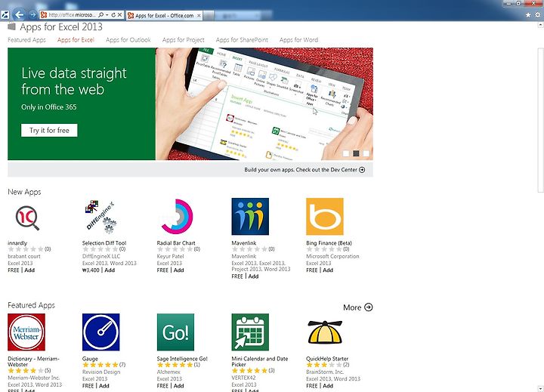Click Add for Bing Finance (Beta)
This screenshot has width=544, height=392.
coord(328,270)
